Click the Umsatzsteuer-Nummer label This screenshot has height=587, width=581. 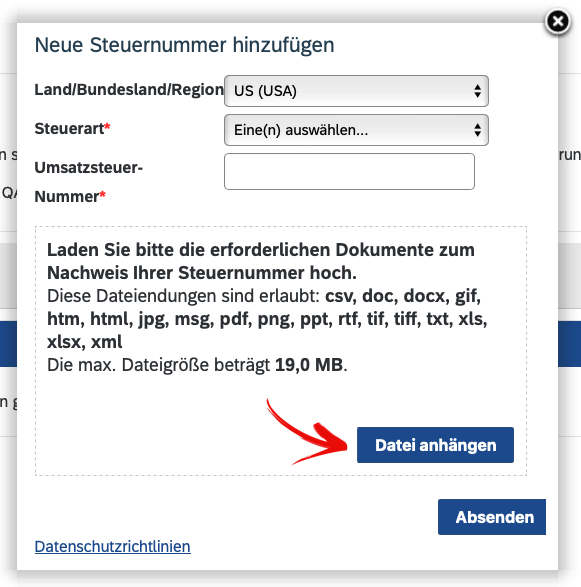(x=88, y=182)
